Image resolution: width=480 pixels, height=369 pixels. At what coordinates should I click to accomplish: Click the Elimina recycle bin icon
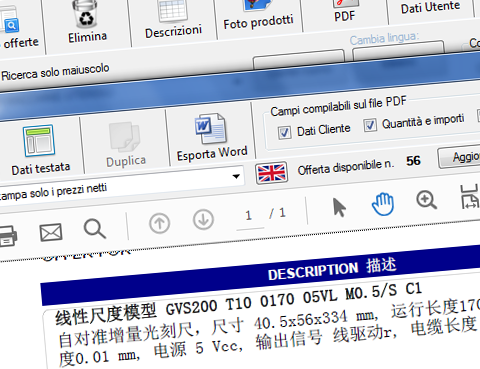coord(85,14)
